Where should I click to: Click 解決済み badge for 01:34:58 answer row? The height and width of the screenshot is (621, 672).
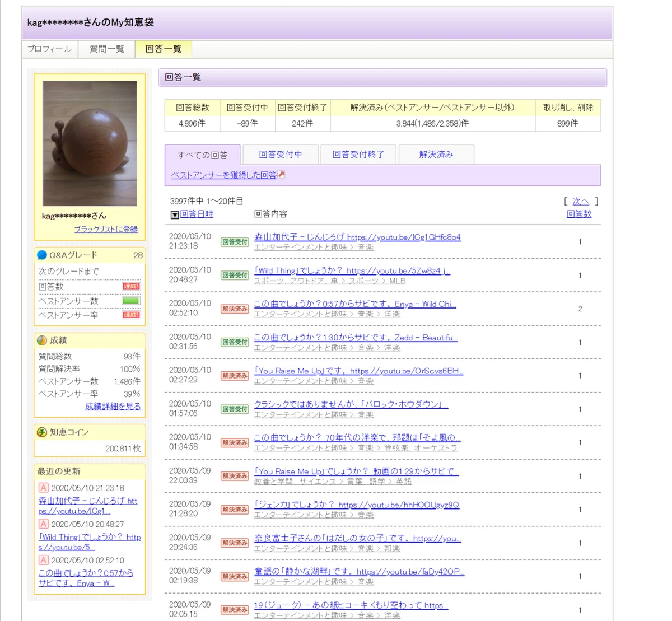[x=235, y=443]
